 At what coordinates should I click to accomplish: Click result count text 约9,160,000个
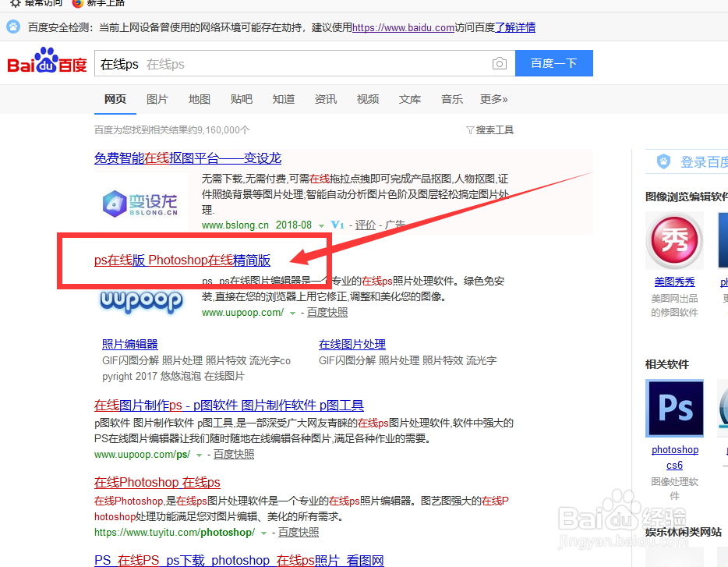click(218, 130)
